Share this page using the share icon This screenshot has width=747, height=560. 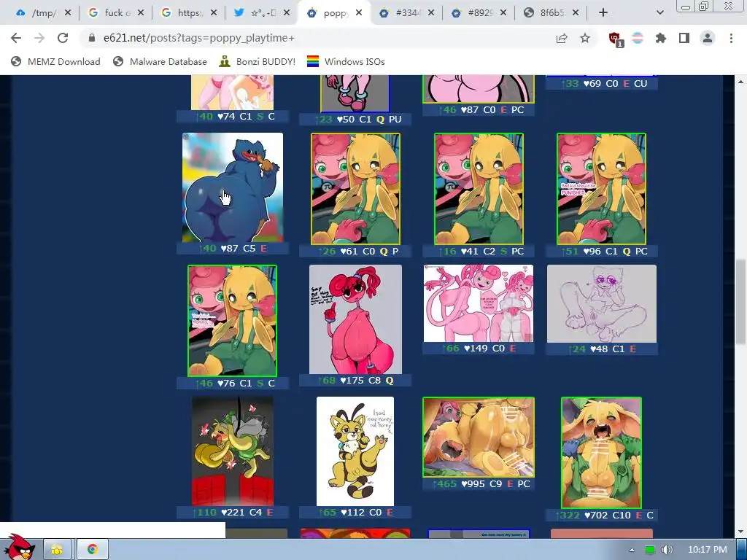click(x=562, y=38)
